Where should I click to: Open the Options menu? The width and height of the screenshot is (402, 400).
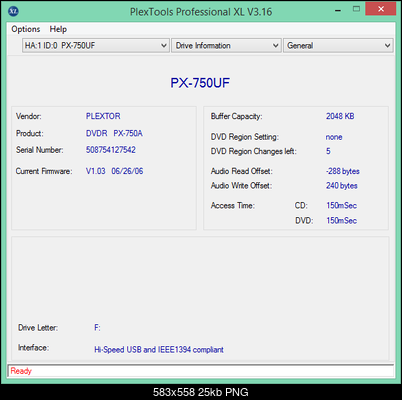(26, 29)
